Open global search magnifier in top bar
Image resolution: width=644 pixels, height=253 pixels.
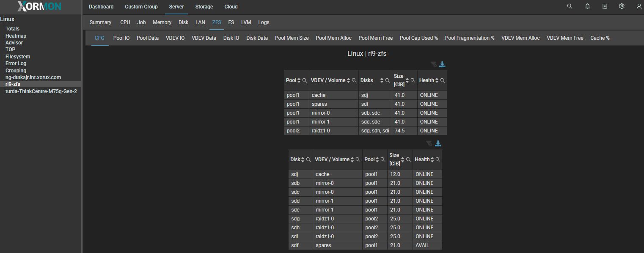click(x=570, y=6)
